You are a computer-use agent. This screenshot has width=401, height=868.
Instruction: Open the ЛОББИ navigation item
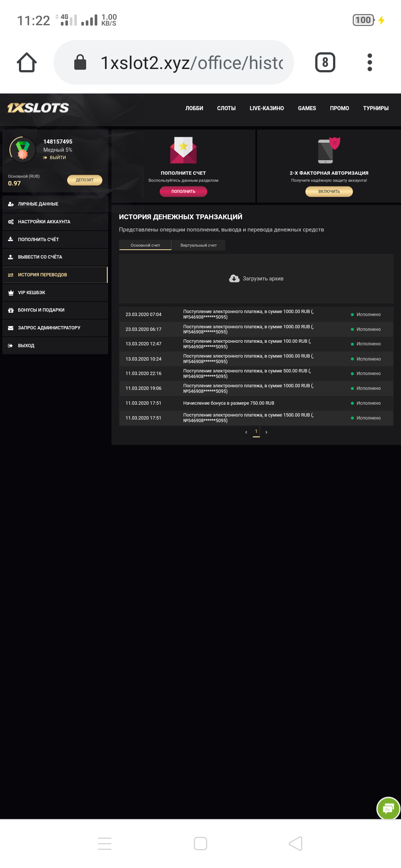194,108
